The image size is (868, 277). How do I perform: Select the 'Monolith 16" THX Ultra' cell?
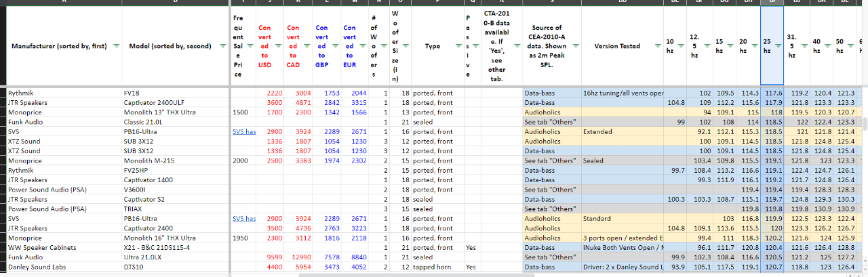(x=176, y=238)
